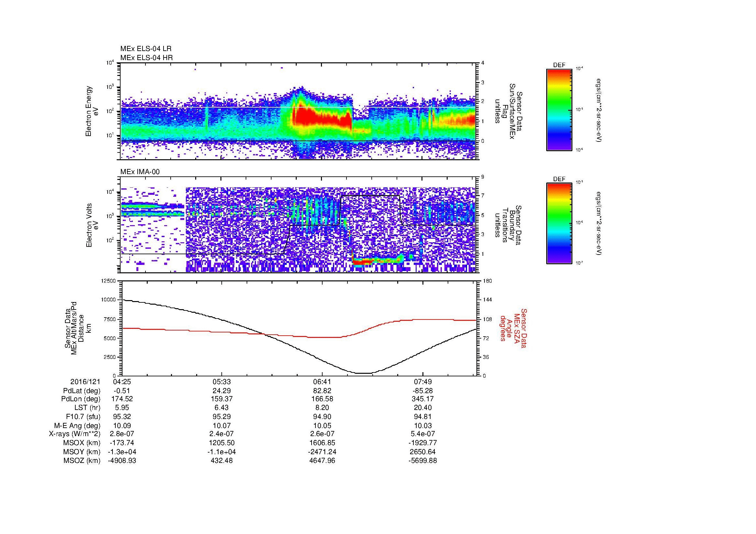The width and height of the screenshot is (756, 534).
Task: Click the 'MSOZ (km)' row label
Action: click(82, 461)
